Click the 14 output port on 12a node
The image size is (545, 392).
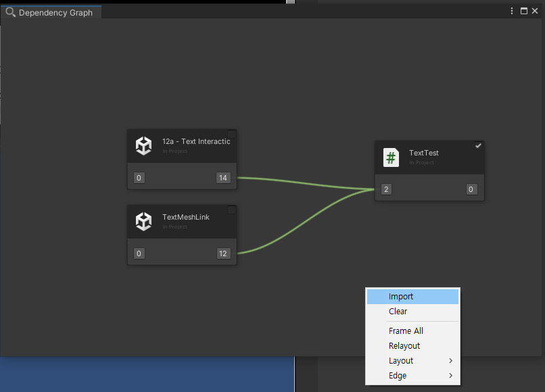point(222,178)
